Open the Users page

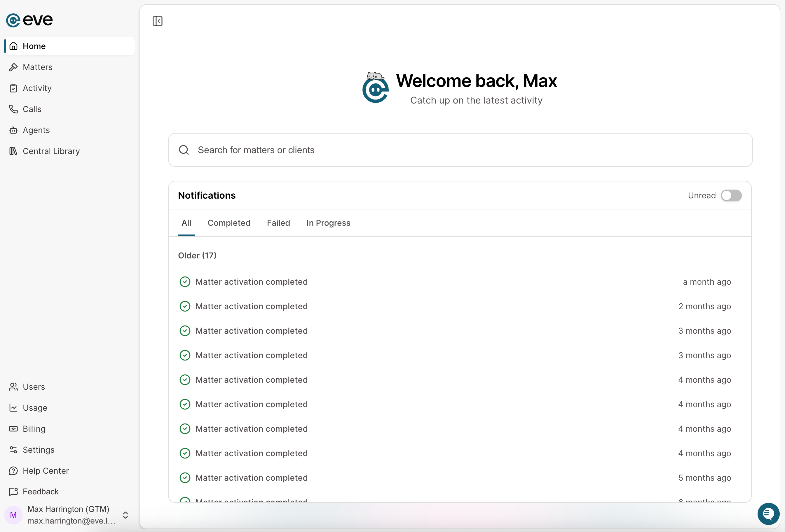[x=69, y=386]
